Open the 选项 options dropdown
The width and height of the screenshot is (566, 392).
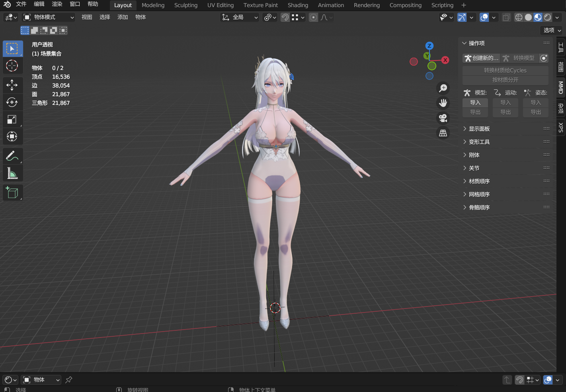551,30
